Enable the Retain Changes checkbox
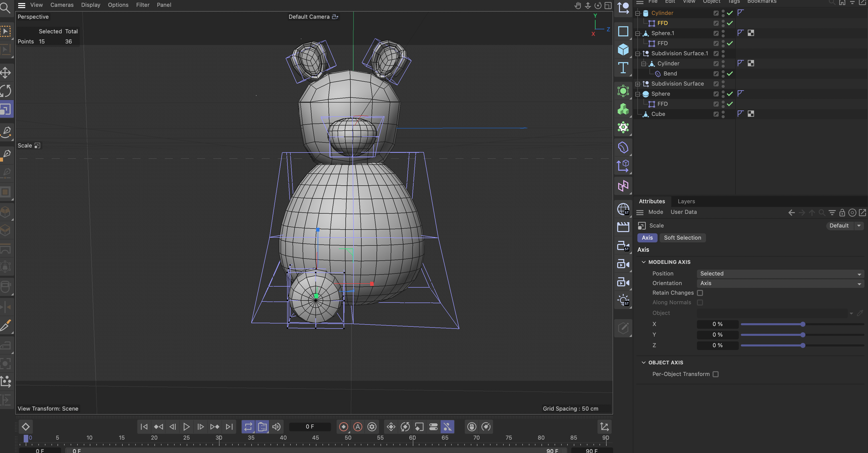This screenshot has height=453, width=868. tap(700, 293)
